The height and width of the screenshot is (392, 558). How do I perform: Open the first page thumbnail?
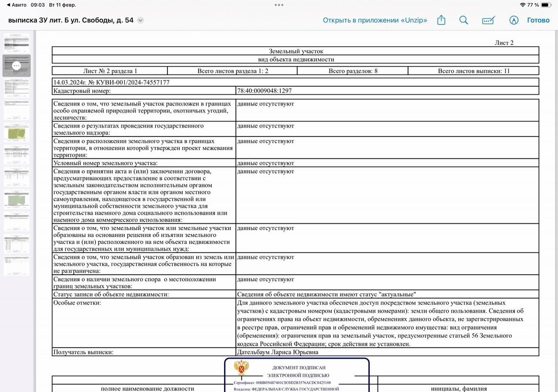point(17,43)
